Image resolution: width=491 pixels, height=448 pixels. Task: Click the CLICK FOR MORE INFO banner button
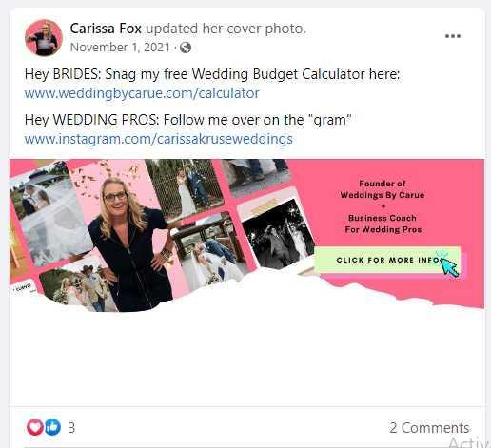click(x=387, y=260)
